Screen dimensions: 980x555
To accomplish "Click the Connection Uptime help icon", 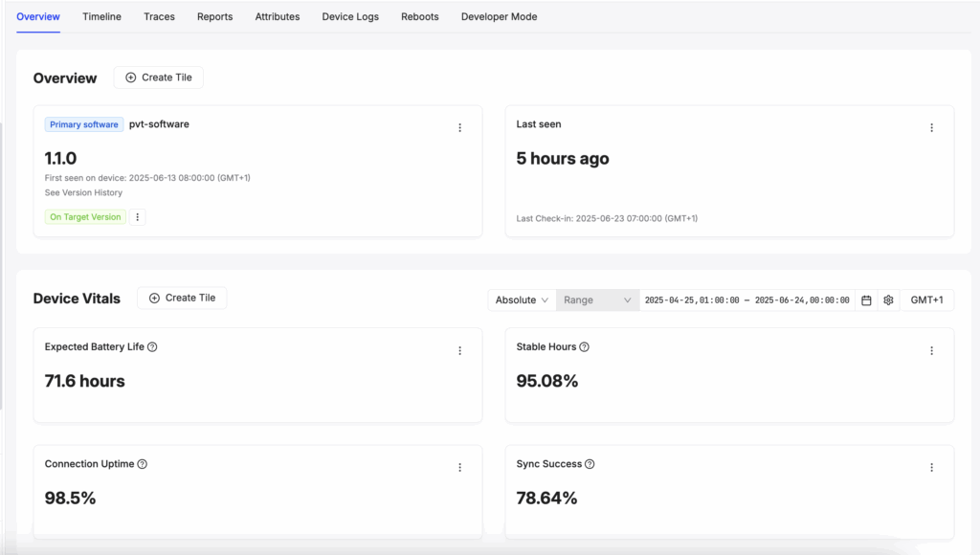I will click(x=142, y=464).
